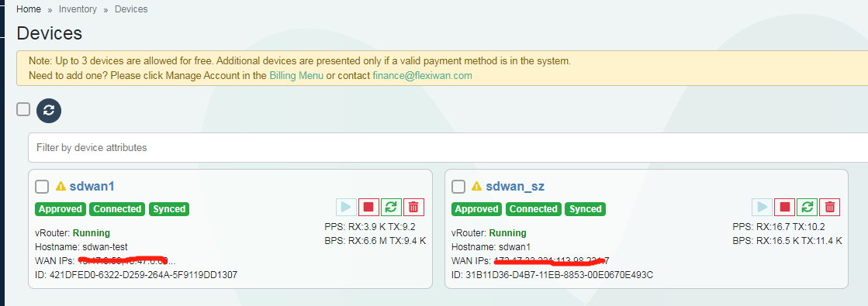Check the sdwan_sz device checkbox
This screenshot has height=306, width=868.
coord(458,187)
